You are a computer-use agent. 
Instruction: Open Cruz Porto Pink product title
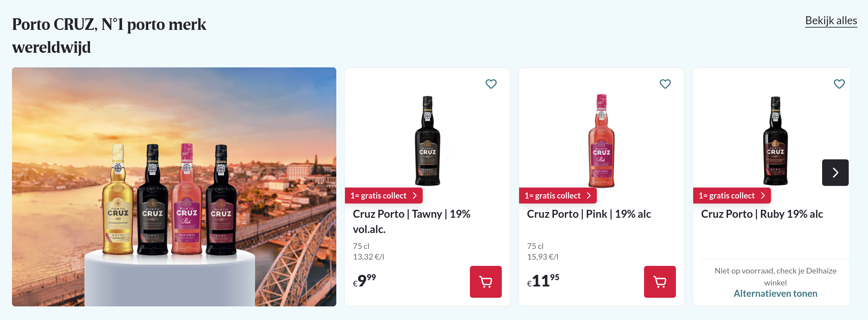click(x=589, y=214)
